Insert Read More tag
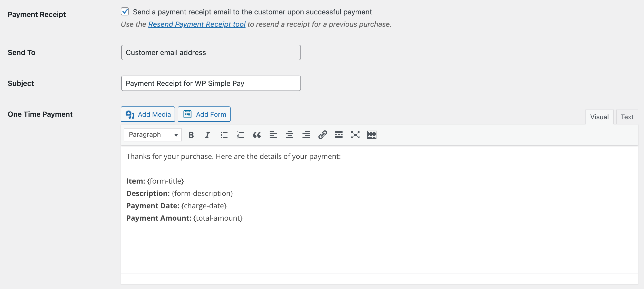The image size is (644, 289). tap(339, 135)
